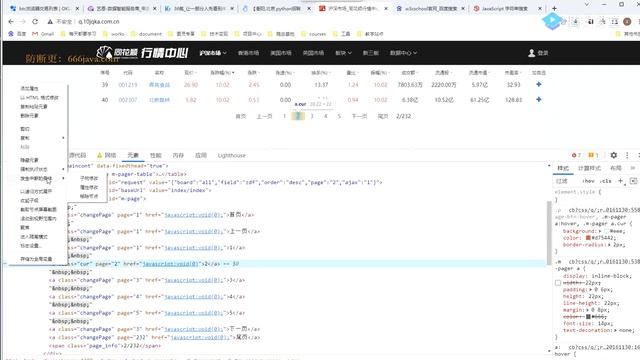Click the red error count badge
This screenshot has width=640, height=360.
click(x=576, y=155)
